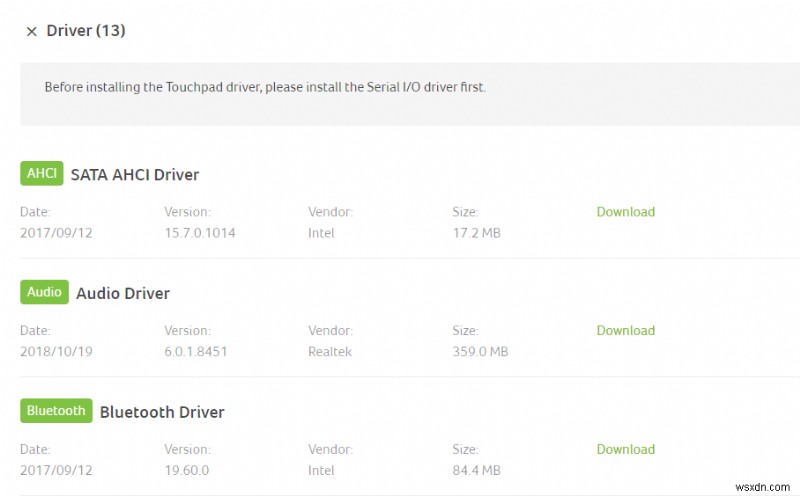Click the green Bluetooth badge icon
800x496 pixels.
pyautogui.click(x=56, y=411)
